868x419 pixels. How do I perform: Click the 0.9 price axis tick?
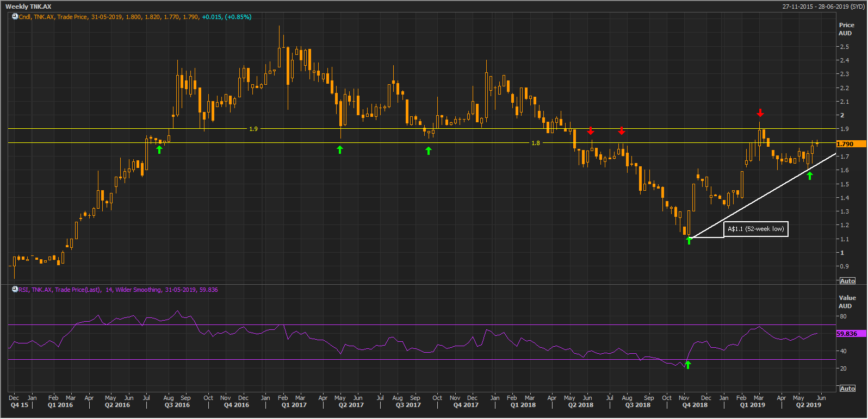point(845,266)
